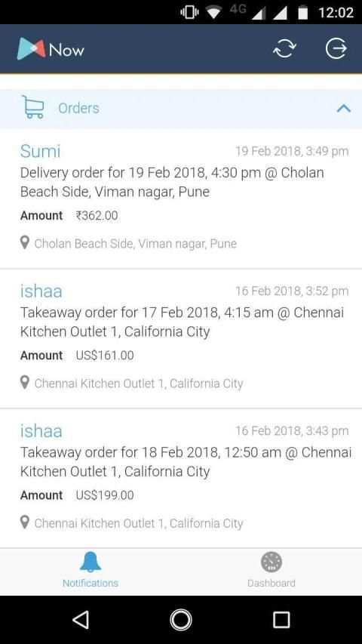362x644 pixels.
Task: Tap location pin of US$161.00 order
Action: [25, 382]
